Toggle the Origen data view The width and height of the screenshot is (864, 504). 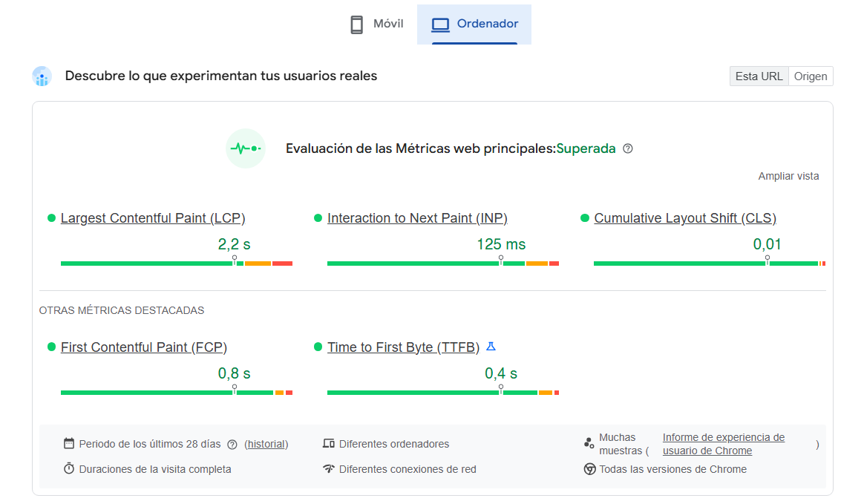point(811,76)
